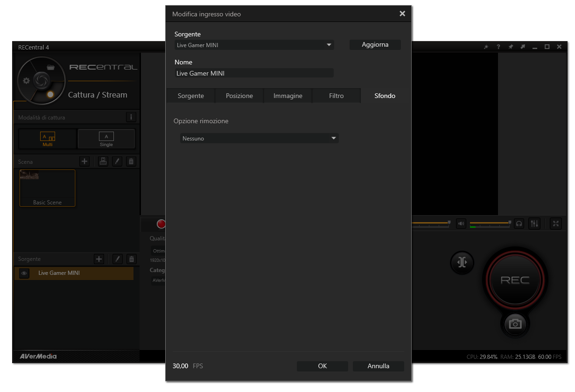Click the AVerMedia logo
This screenshot has height=392, width=575.
click(38, 357)
